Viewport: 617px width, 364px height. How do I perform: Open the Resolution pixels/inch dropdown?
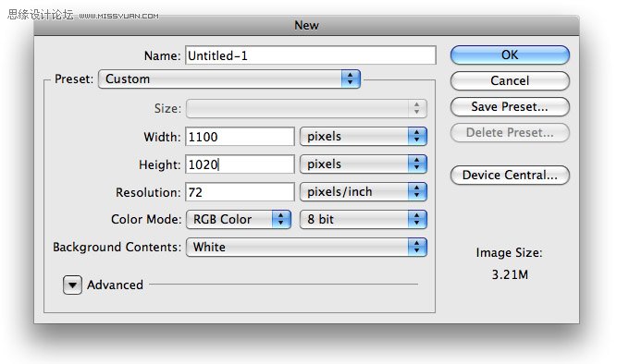[x=364, y=192]
